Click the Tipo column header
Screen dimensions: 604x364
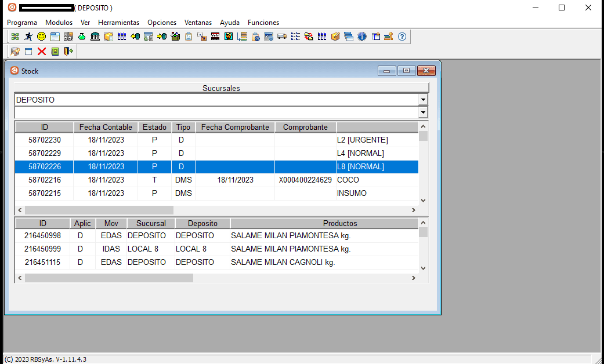click(183, 127)
